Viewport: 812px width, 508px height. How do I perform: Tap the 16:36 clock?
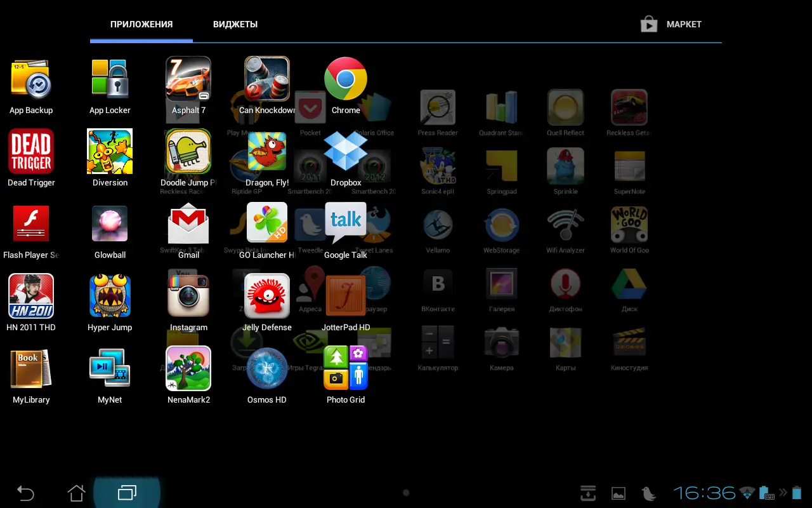click(x=704, y=493)
